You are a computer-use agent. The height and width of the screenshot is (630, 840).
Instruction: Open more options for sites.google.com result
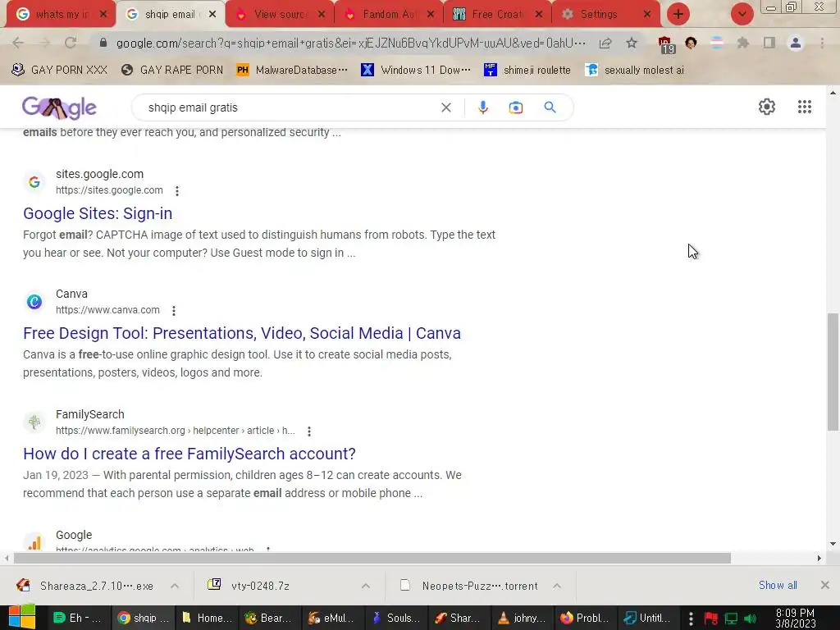pos(177,190)
